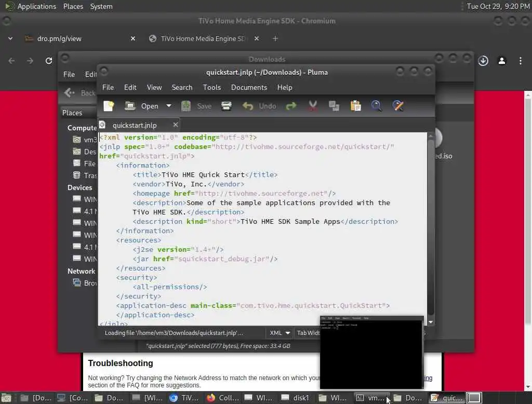Screen dimensions: 532x404
Task: Switch to quic... Pluma taskbar entry
Action: pos(446,398)
